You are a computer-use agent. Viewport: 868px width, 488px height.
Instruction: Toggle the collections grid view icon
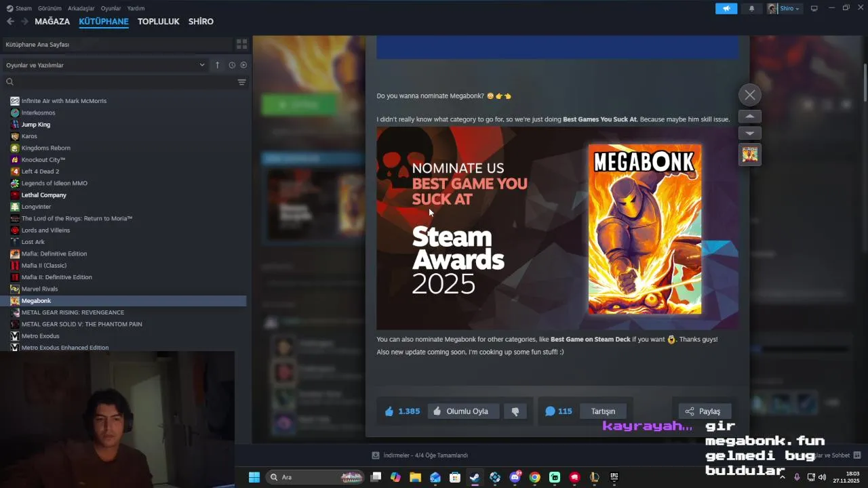tap(241, 44)
